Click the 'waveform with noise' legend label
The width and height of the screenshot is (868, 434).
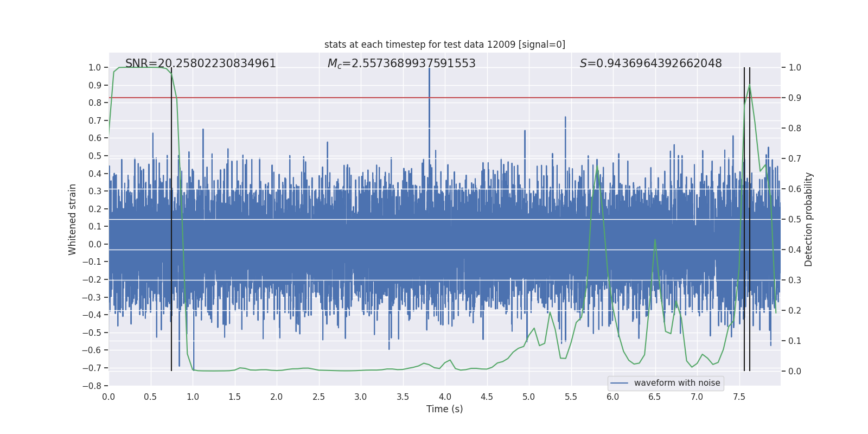pyautogui.click(x=676, y=383)
